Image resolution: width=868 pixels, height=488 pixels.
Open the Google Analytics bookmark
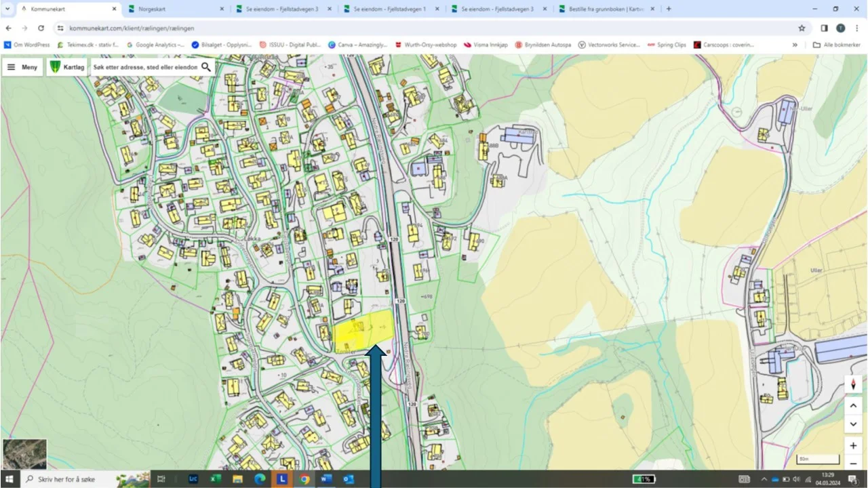(155, 45)
